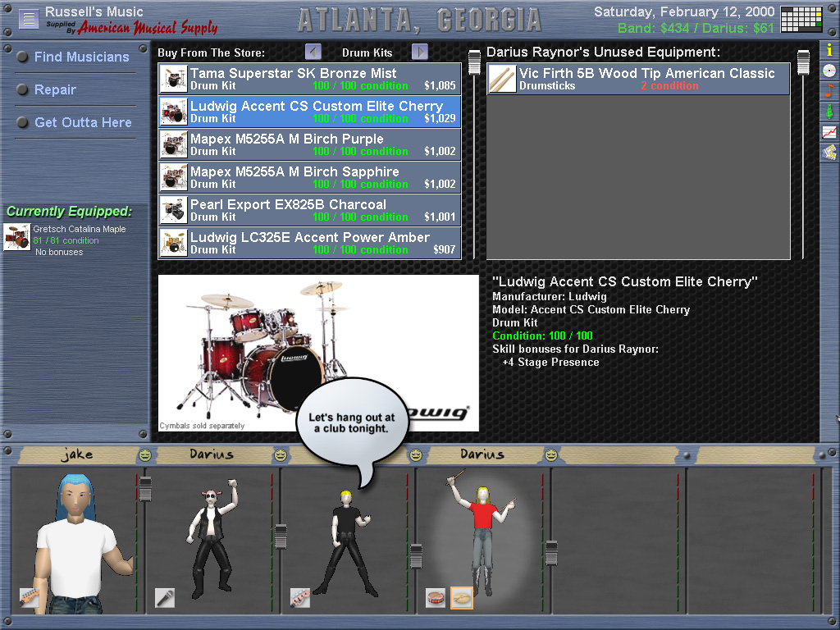The height and width of the screenshot is (630, 840).
Task: Open the Repair option
Action: click(55, 89)
